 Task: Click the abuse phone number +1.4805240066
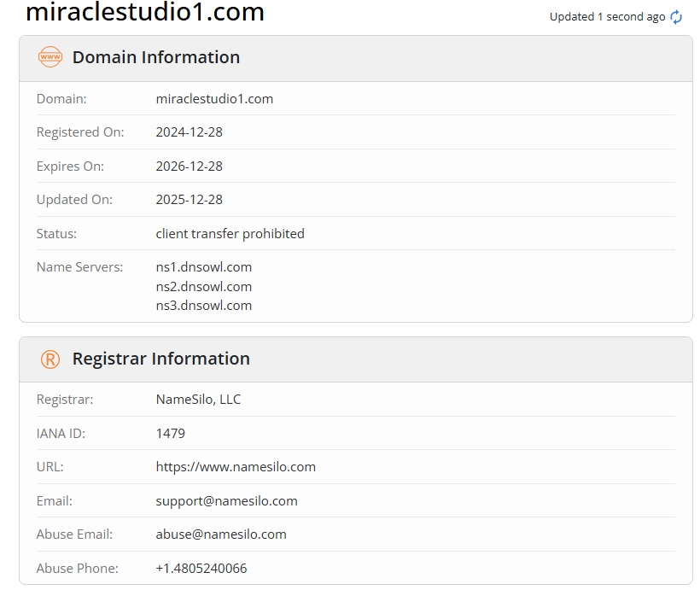point(201,568)
